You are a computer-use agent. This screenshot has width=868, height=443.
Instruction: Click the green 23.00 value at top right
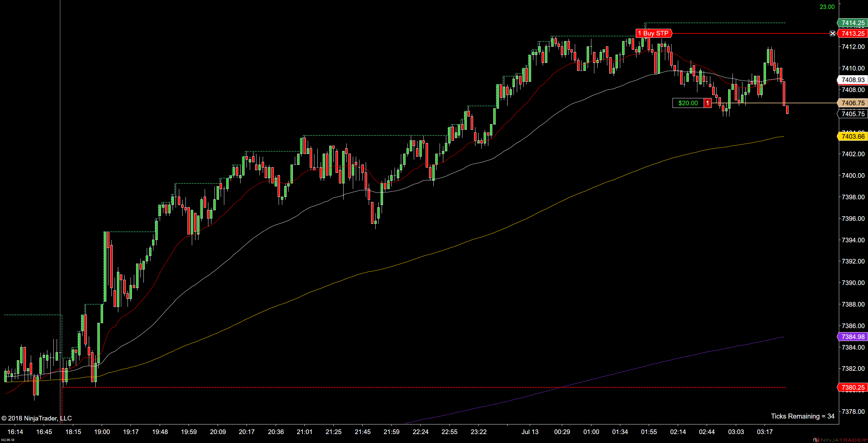[x=827, y=7]
